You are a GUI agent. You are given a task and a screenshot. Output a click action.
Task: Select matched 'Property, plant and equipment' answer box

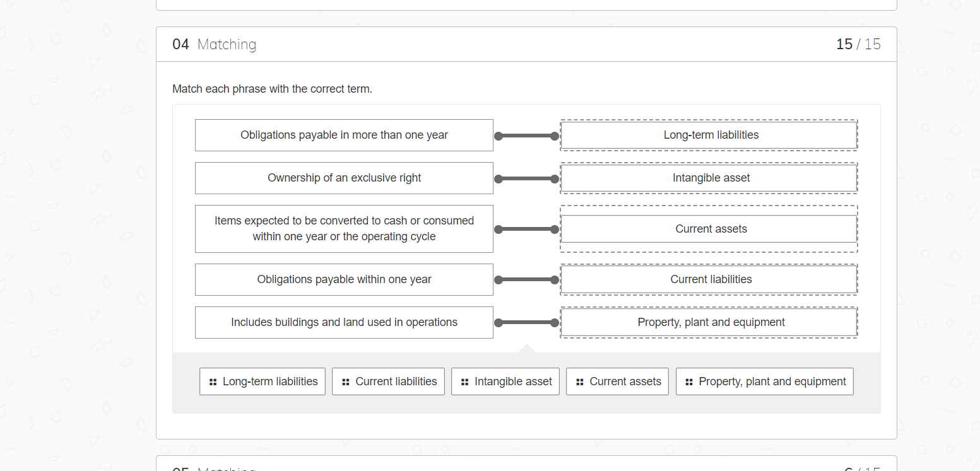[x=709, y=322]
